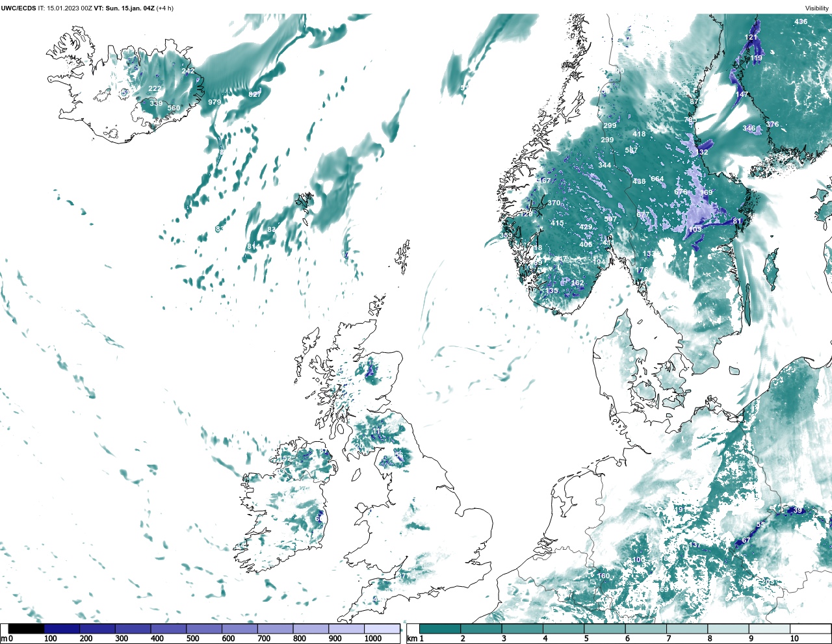Pick the 500–600 m legend swatch
Viewport: 832px width, 644px height.
204,629
